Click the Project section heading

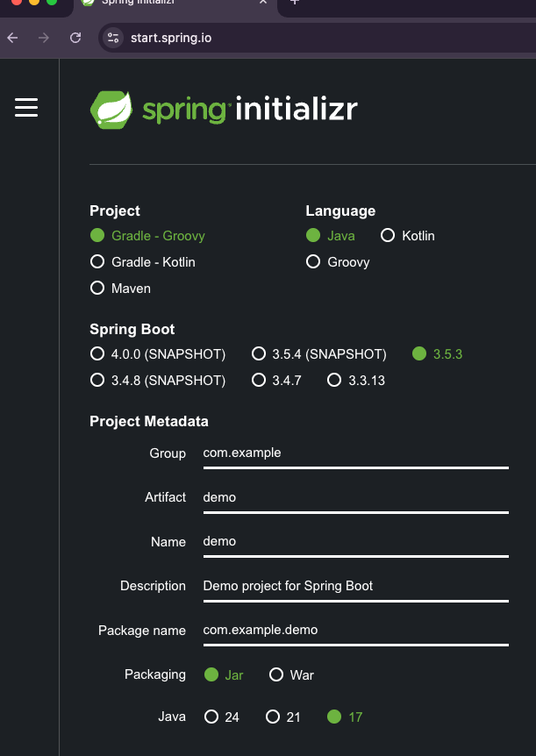click(x=115, y=211)
